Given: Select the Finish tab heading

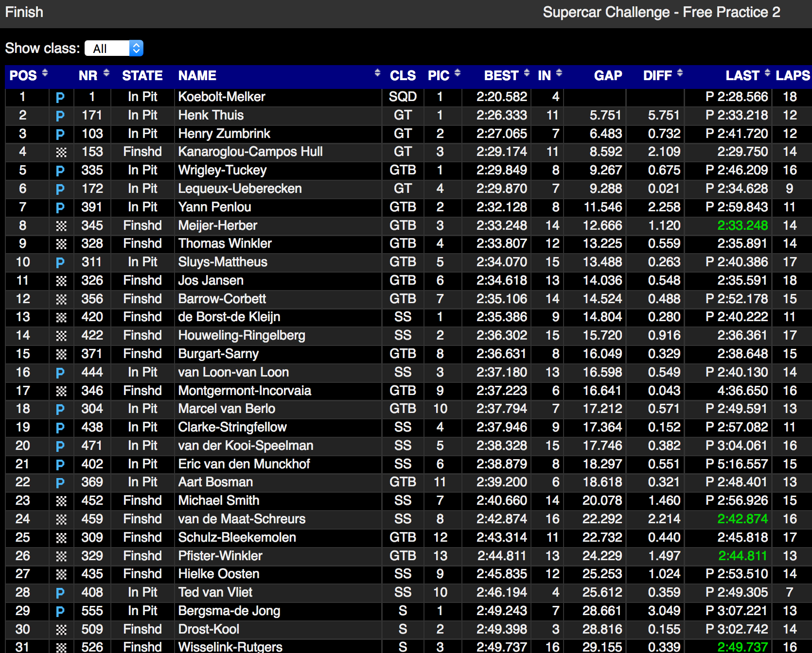Looking at the screenshot, I should pos(24,12).
